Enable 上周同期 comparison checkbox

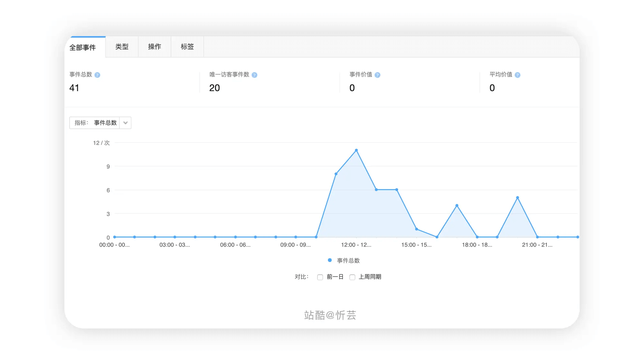(352, 277)
